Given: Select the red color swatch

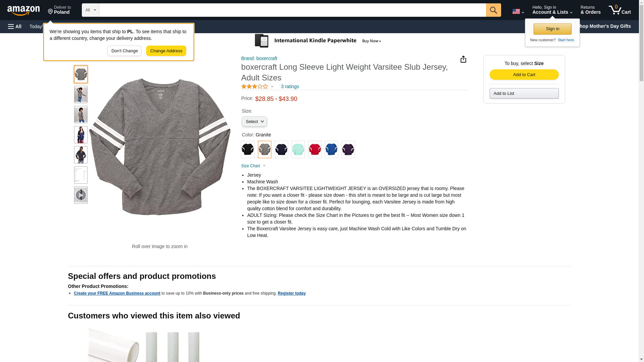Looking at the screenshot, I should coord(315,149).
